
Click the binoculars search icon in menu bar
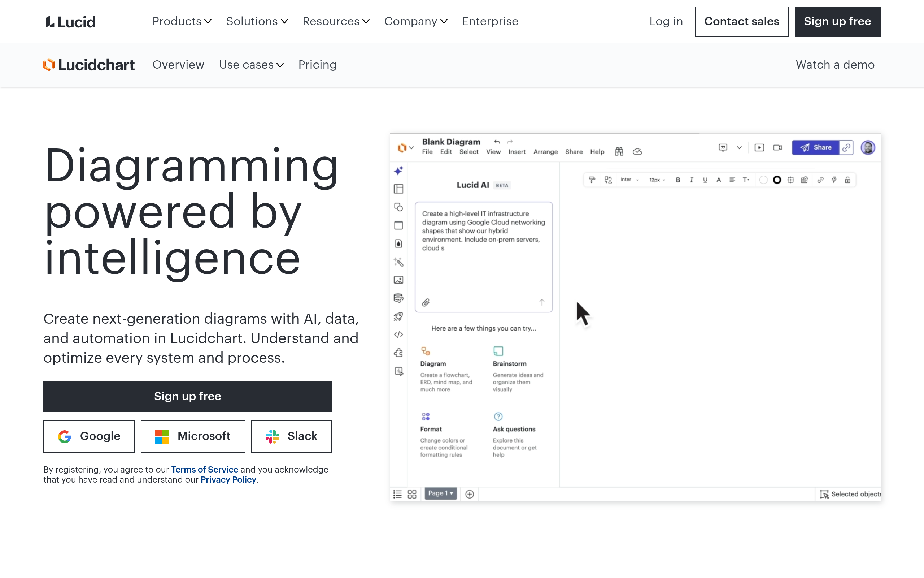tap(619, 152)
